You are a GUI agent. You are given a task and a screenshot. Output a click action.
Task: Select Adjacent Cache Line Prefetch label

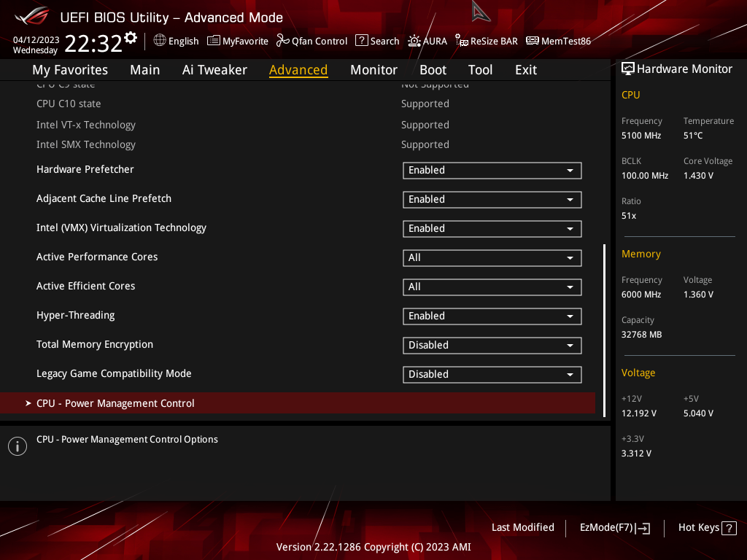pyautogui.click(x=104, y=198)
